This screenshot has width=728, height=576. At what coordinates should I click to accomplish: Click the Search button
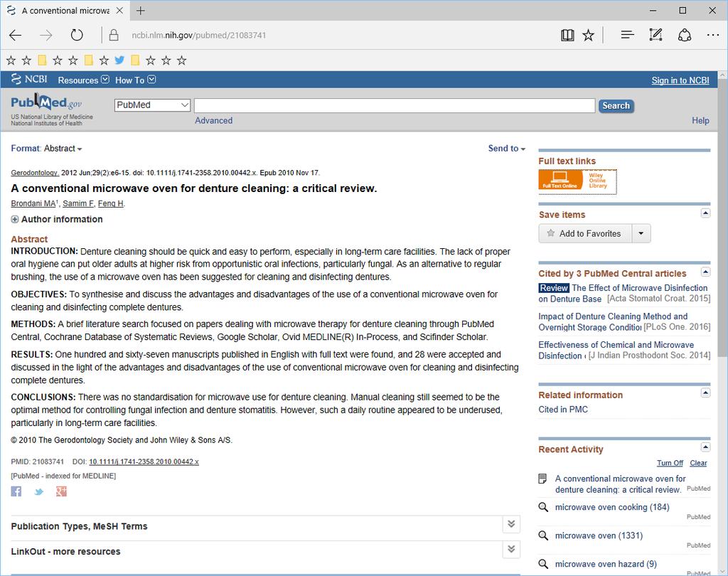616,106
